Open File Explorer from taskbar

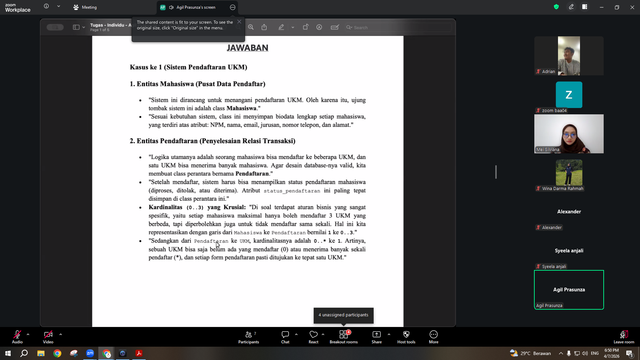click(x=41, y=353)
